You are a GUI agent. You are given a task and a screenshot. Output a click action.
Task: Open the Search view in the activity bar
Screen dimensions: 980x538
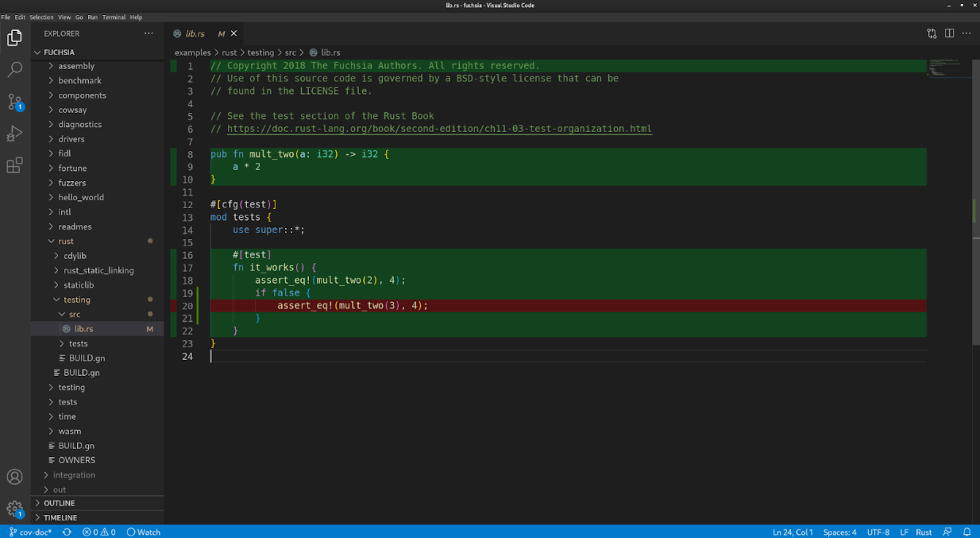14,69
